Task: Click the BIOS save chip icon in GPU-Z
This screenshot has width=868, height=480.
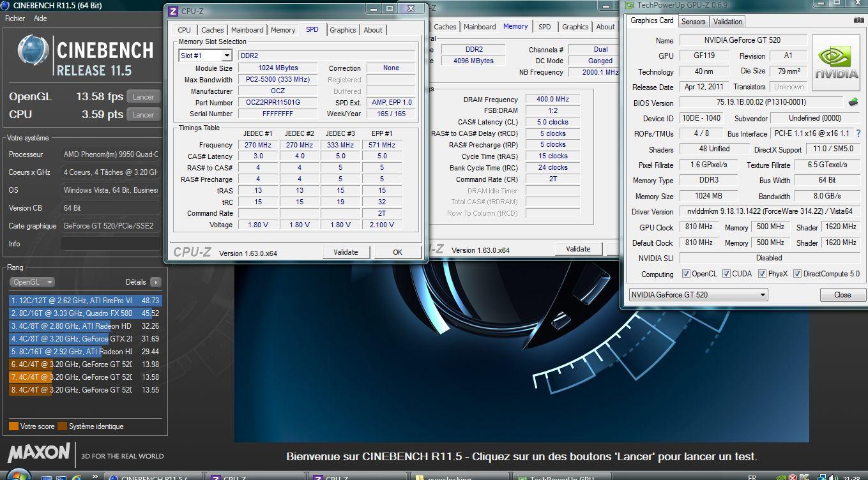Action: [853, 102]
